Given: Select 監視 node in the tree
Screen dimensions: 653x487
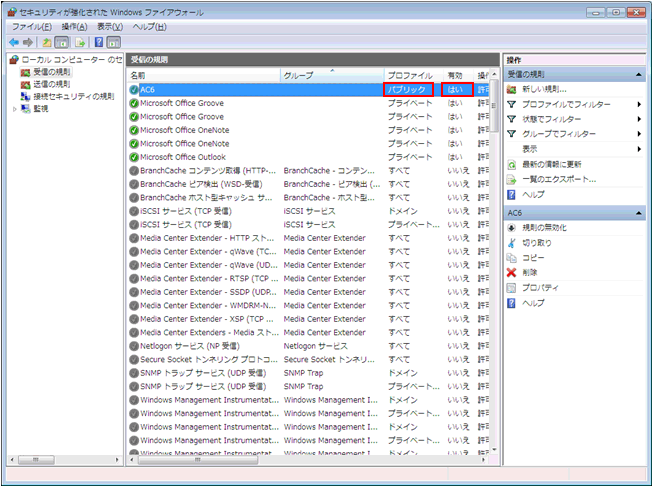Looking at the screenshot, I should click(41, 109).
